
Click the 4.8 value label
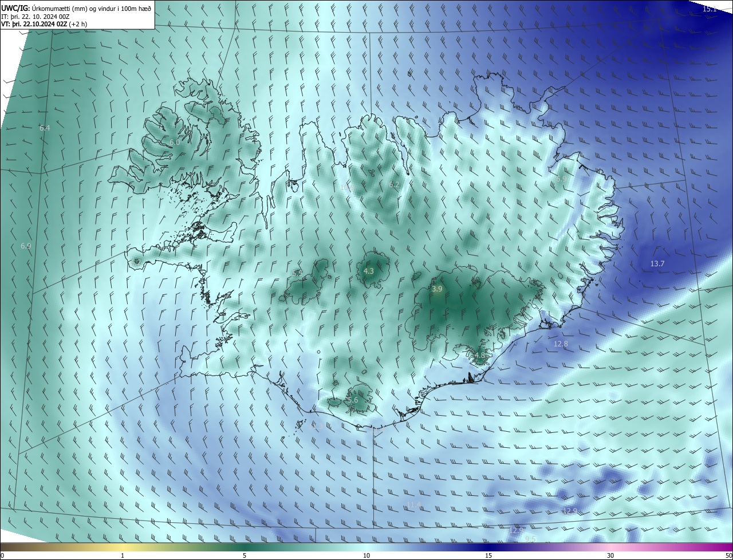click(479, 356)
